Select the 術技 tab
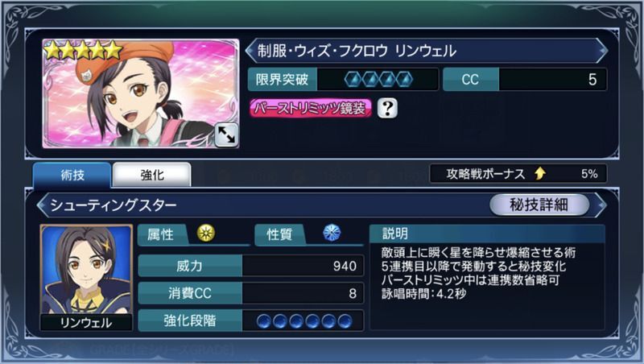644x364 pixels. (x=72, y=175)
